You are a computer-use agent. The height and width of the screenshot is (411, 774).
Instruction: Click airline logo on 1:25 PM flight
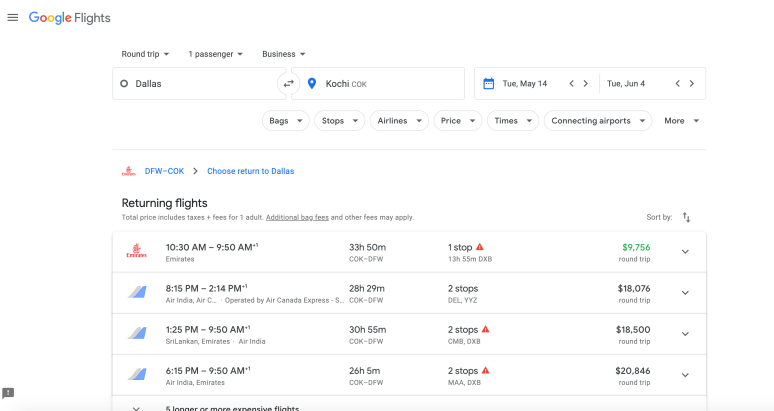click(137, 333)
